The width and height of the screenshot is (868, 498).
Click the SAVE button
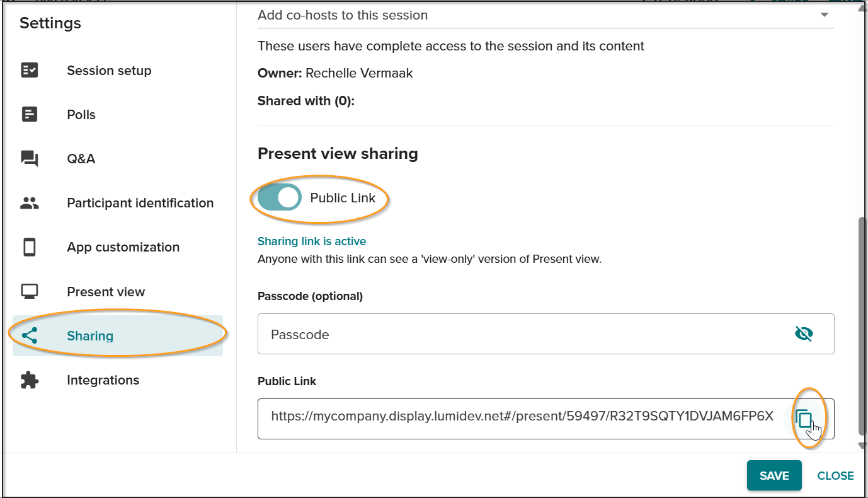[x=774, y=475]
